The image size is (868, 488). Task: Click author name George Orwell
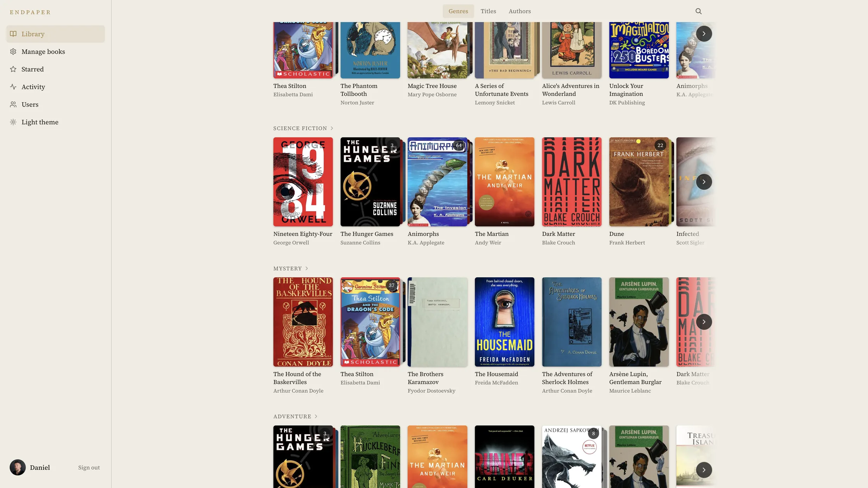(291, 242)
